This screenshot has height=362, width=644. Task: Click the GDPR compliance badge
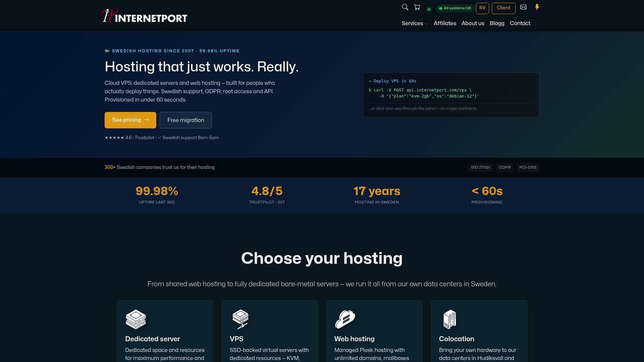(x=504, y=167)
